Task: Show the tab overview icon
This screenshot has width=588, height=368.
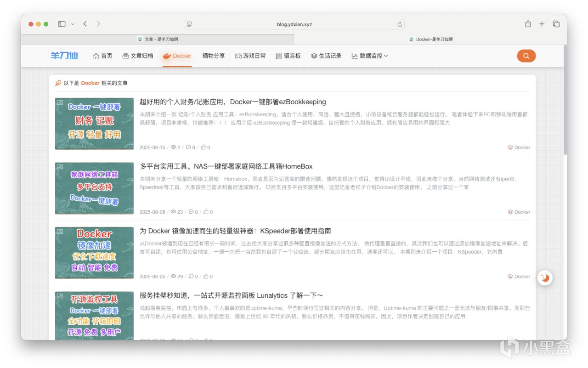Action: (x=556, y=24)
